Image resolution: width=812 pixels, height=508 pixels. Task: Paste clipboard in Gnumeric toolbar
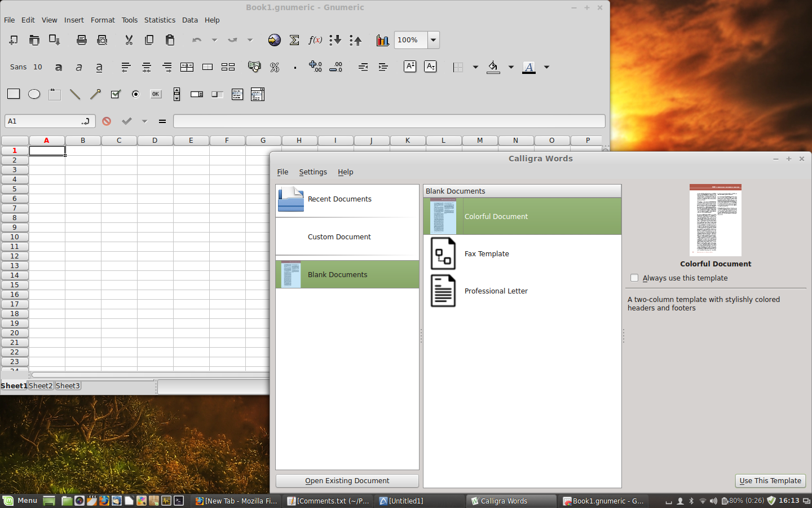[170, 40]
